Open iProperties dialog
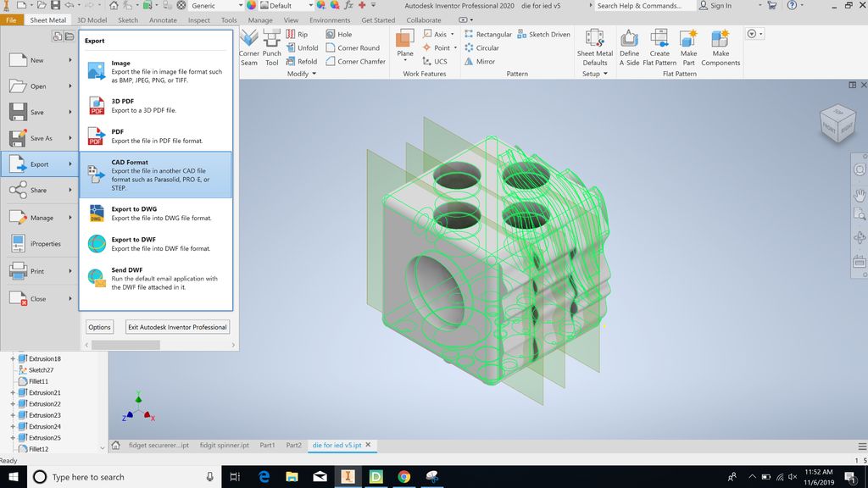The image size is (868, 488). click(40, 244)
